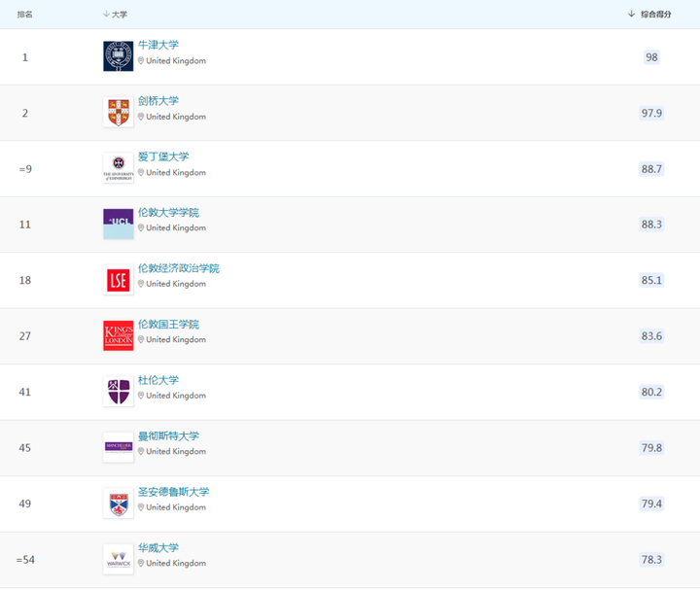This screenshot has height=590, width=700.
Task: Open the 杜伦大学 link
Action: 158,380
